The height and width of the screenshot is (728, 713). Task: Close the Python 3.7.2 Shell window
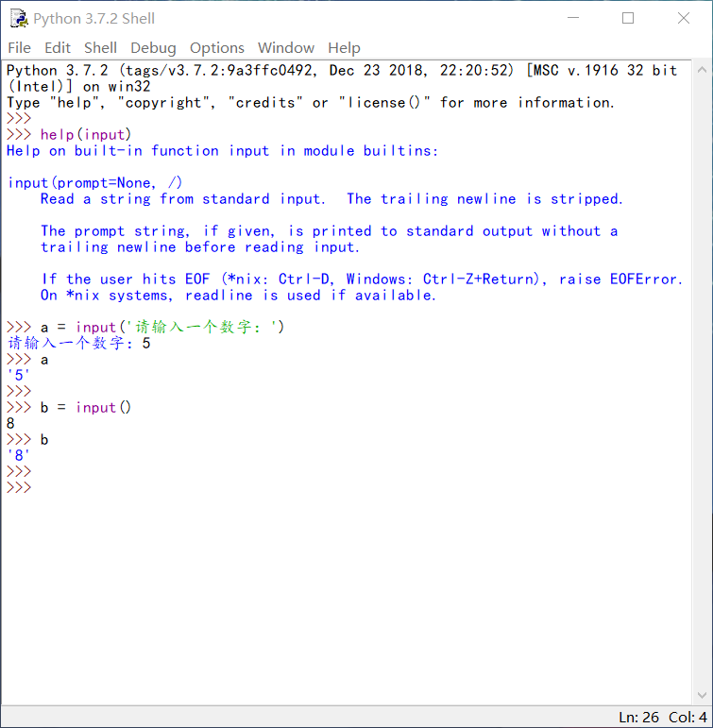[x=684, y=18]
